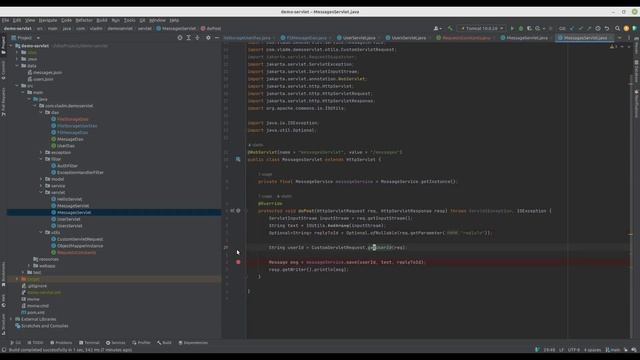Click the Debug bug icon
640x360 pixels.
coord(521,29)
